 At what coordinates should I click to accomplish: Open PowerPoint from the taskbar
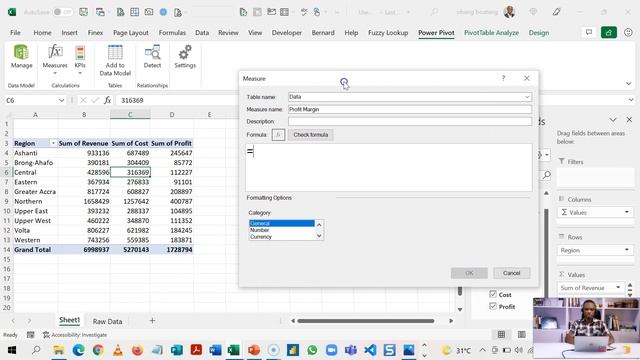[x=253, y=350]
